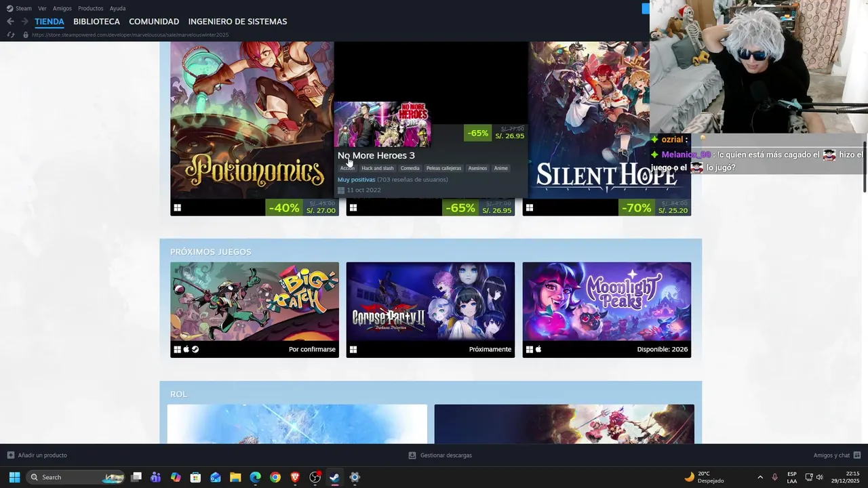Open Microsoft Edge from the taskbar
This screenshot has width=868, height=488.
[x=255, y=477]
